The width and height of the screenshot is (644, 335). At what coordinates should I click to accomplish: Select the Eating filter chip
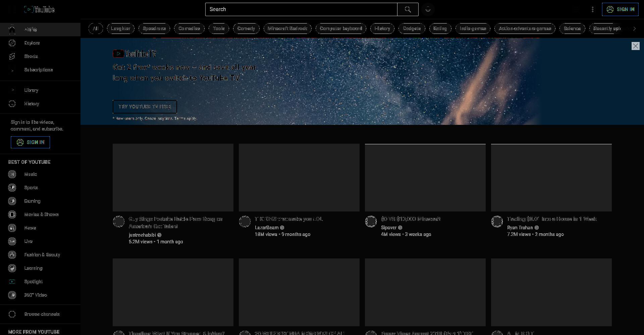(440, 29)
